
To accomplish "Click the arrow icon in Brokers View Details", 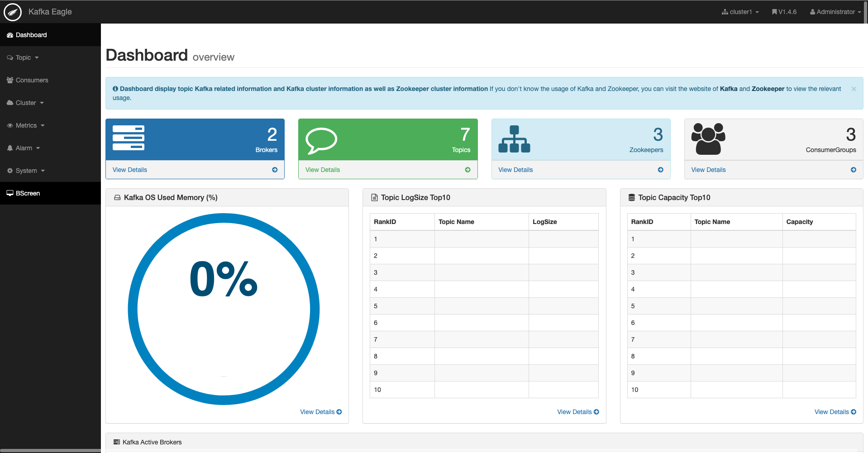I will pyautogui.click(x=275, y=170).
